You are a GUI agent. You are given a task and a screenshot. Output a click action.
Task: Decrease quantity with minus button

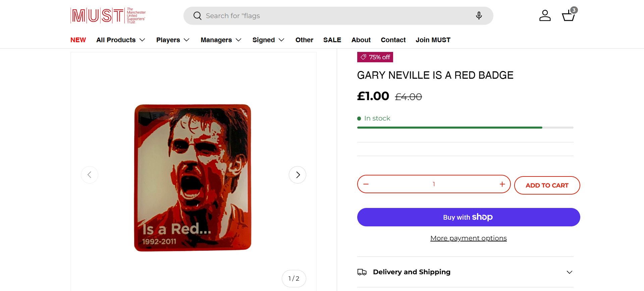[x=366, y=184]
